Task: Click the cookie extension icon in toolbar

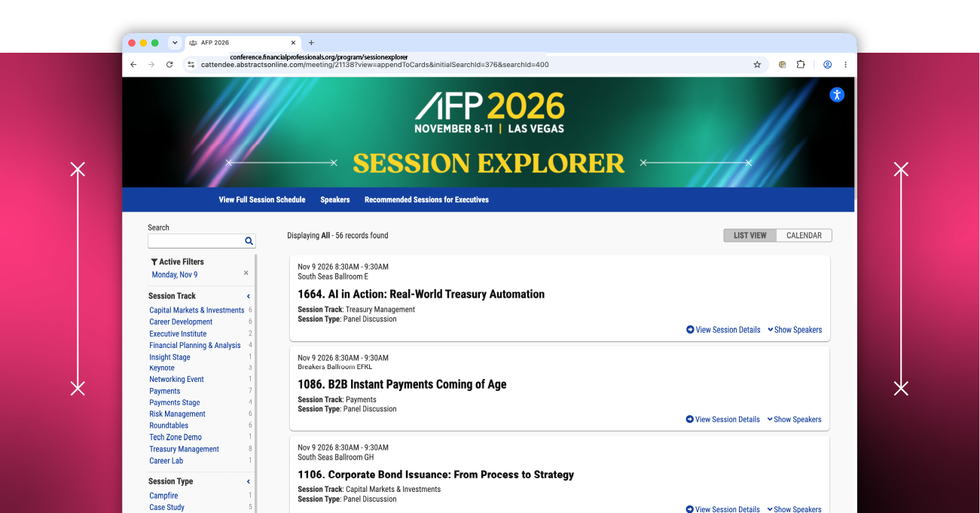Action: 782,65
